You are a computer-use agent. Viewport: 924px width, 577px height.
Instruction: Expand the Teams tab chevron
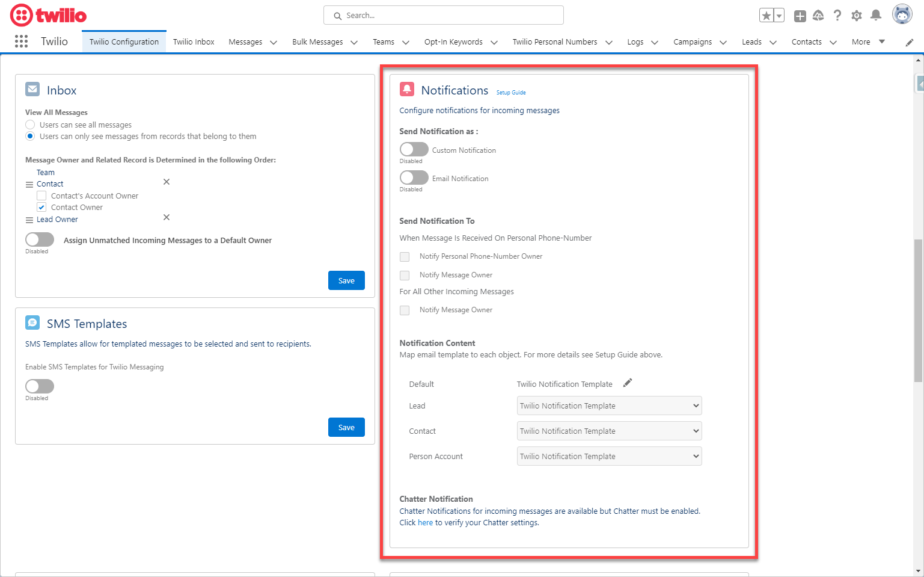(x=406, y=42)
